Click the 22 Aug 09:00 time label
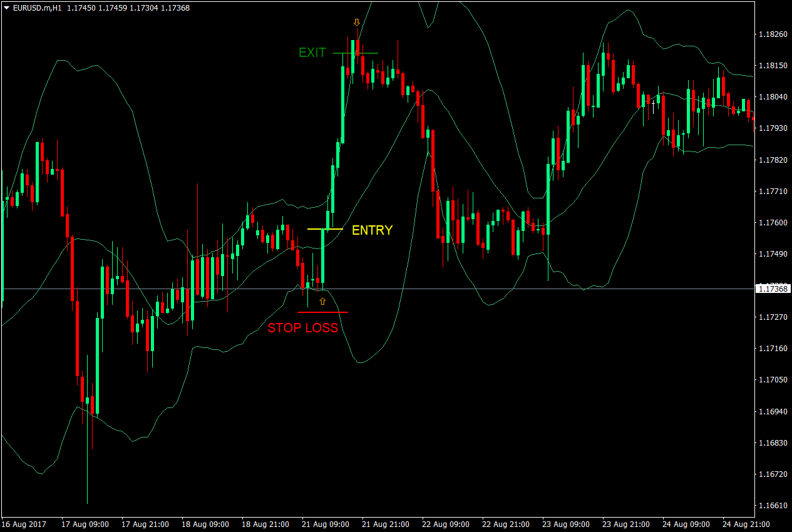Viewport: 792px width, 532px height. point(446,524)
